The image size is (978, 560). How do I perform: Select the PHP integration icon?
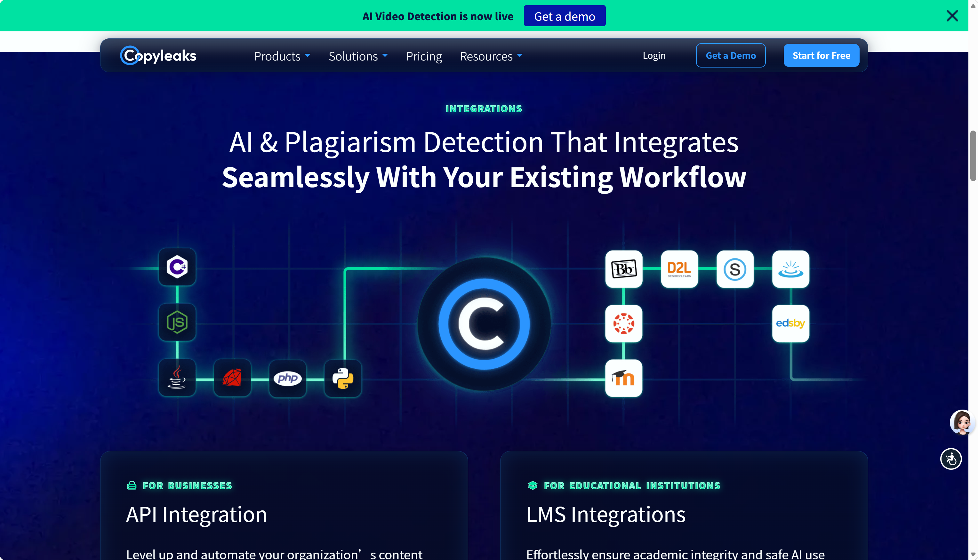point(288,379)
